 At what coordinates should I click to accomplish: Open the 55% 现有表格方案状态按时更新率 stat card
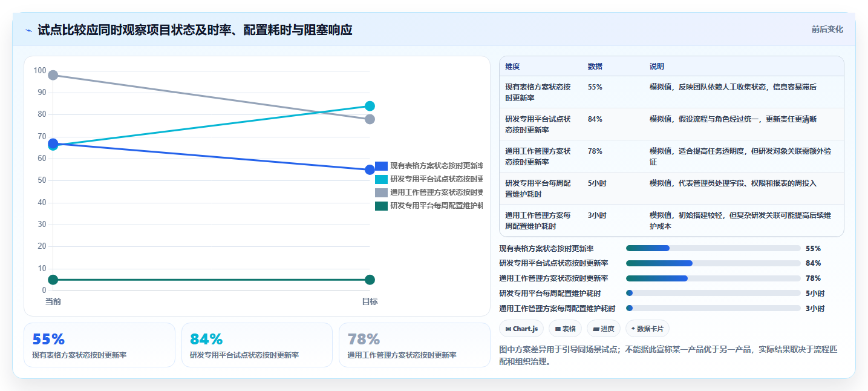click(99, 345)
